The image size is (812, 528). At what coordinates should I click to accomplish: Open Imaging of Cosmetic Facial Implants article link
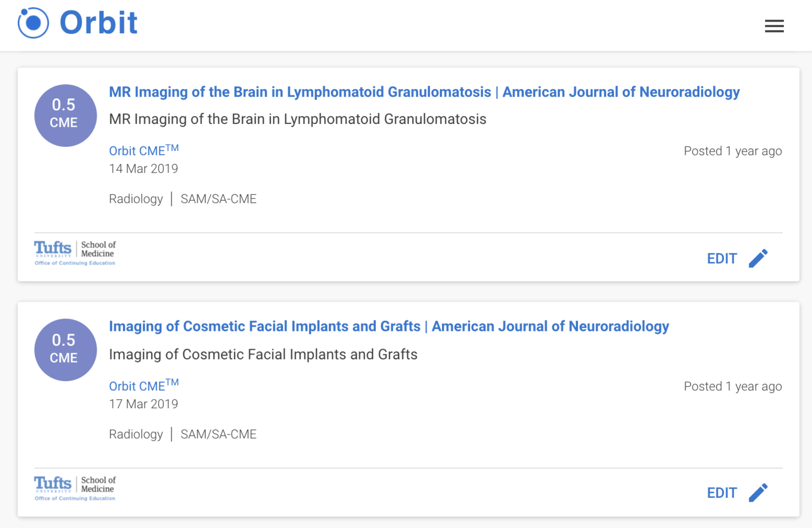click(x=389, y=326)
